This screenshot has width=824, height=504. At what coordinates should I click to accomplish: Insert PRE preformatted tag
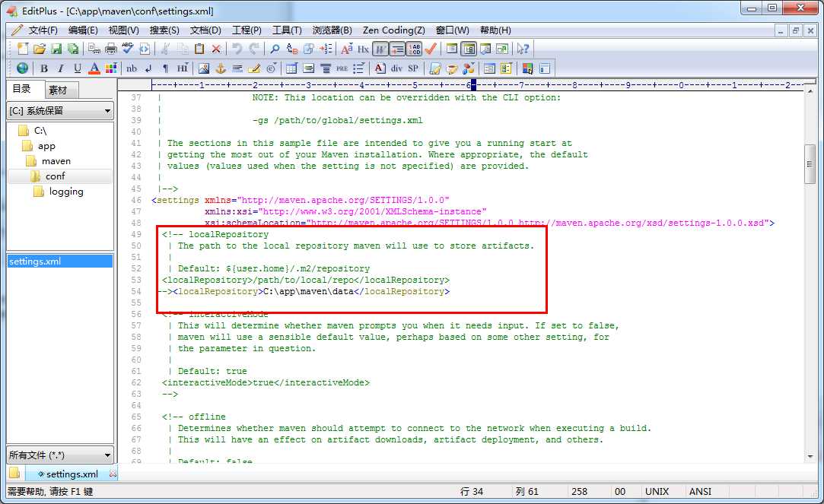click(x=342, y=68)
